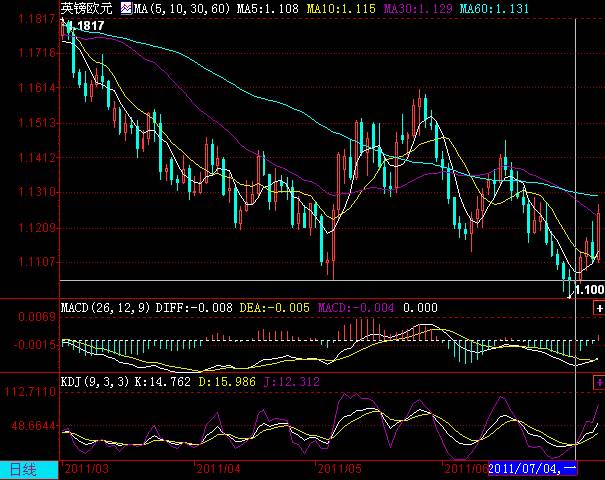Select the 日线 daily period tab
605x480 pixels.
[x=29, y=470]
